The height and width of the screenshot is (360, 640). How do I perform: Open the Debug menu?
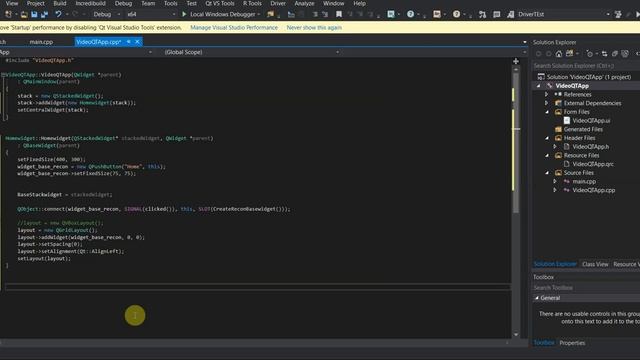(123, 3)
